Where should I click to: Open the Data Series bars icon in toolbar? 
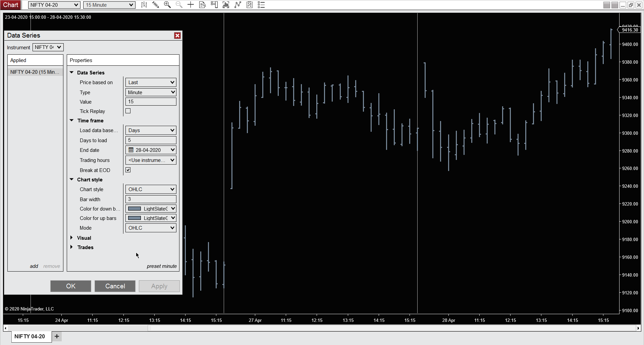tap(144, 5)
